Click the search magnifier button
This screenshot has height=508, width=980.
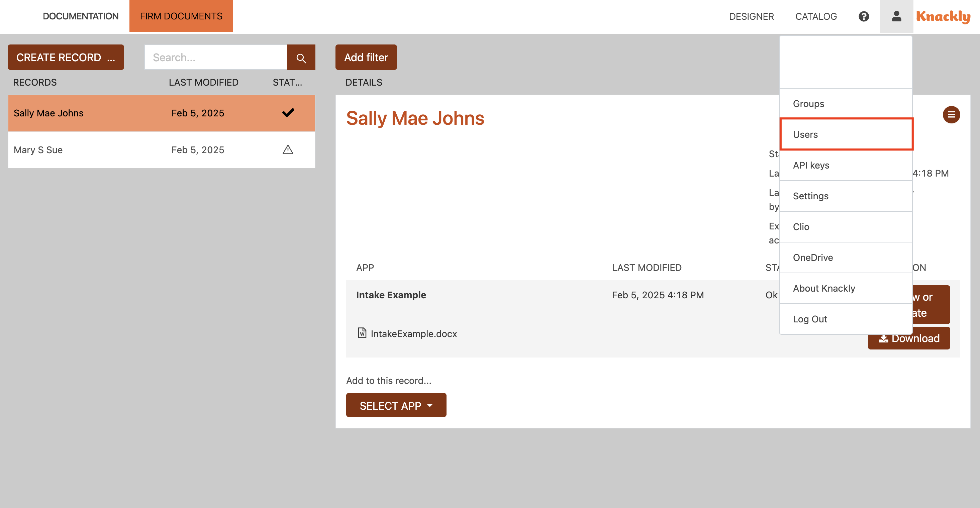[x=301, y=58]
